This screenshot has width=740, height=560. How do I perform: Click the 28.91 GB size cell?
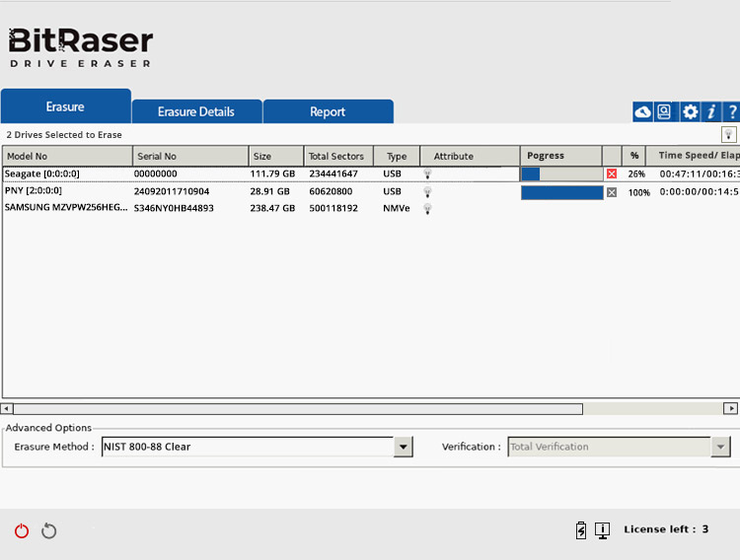point(270,191)
